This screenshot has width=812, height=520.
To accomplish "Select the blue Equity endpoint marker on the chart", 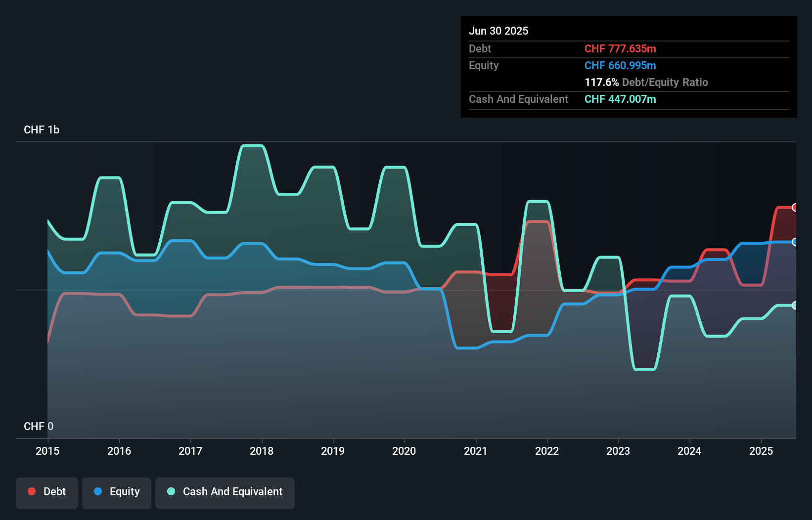I will click(x=794, y=242).
